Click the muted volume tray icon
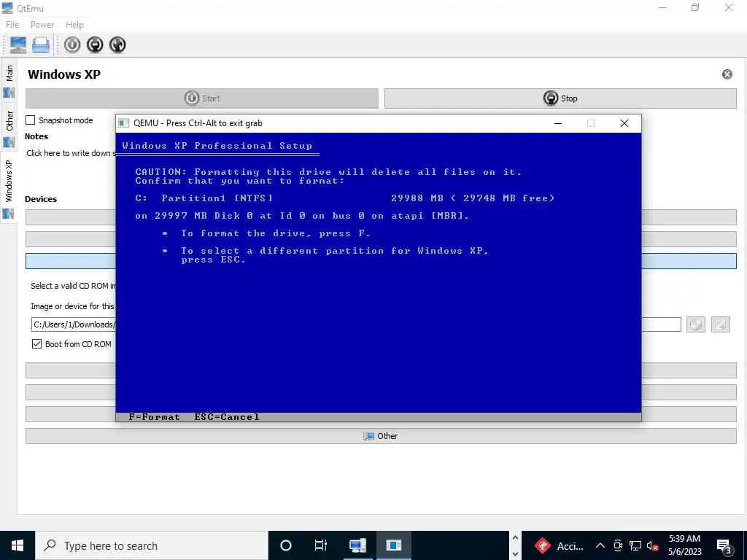Viewport: 747px width, 560px height. (x=653, y=545)
